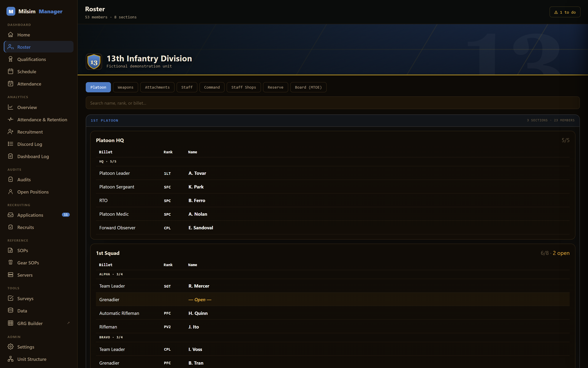Open Open Positions via its person icon
Image resolution: width=588 pixels, height=368 pixels.
10,192
